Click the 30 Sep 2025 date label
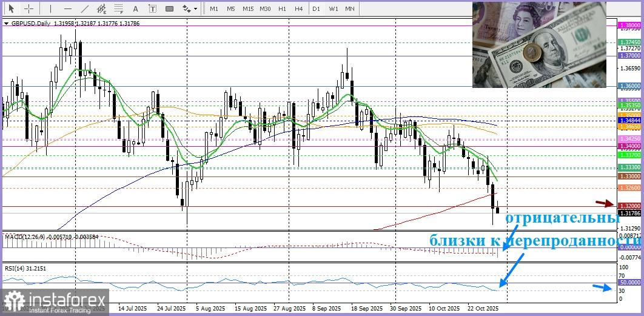644x316 pixels. [x=406, y=308]
